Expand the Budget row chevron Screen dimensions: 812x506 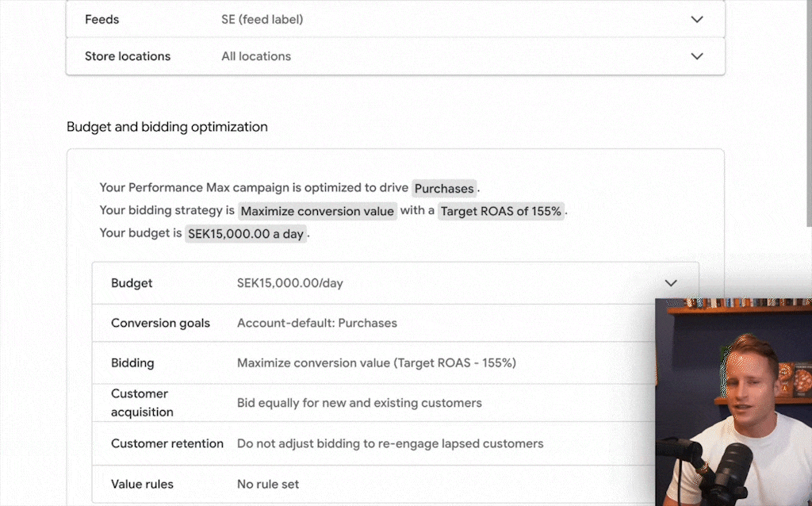[671, 283]
